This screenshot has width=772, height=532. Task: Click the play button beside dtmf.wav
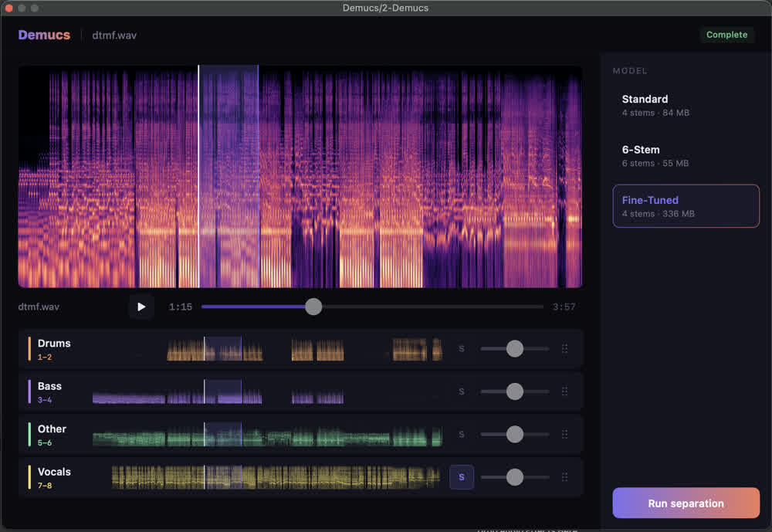[141, 307]
